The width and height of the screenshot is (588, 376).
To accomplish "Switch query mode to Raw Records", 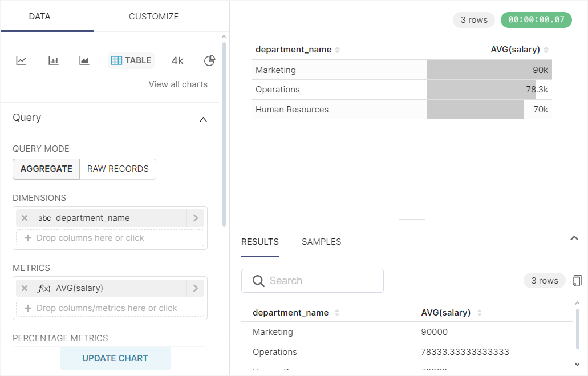I will [x=117, y=169].
